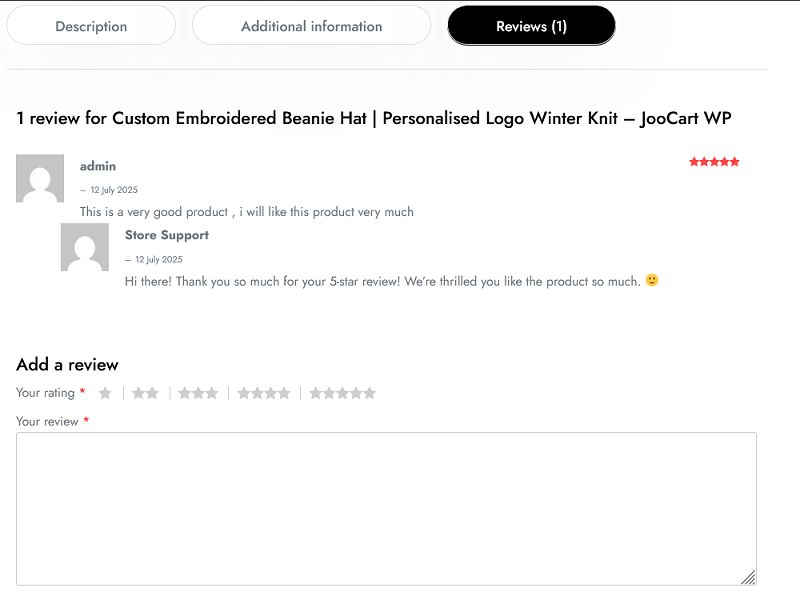
Task: Click the admin review comment text
Action: coord(246,212)
